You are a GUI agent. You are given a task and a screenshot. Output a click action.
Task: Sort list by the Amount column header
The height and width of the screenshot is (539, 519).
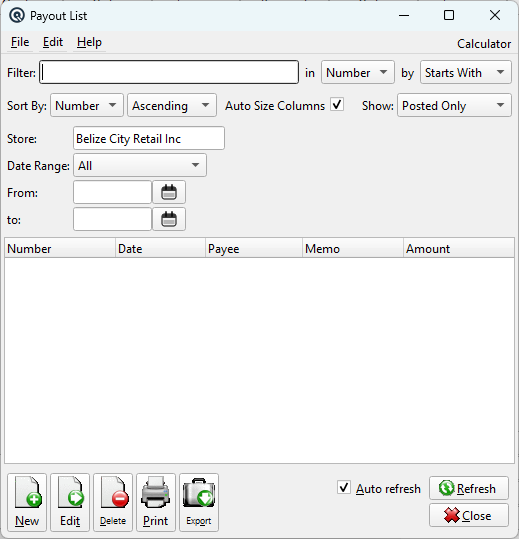pyautogui.click(x=459, y=248)
